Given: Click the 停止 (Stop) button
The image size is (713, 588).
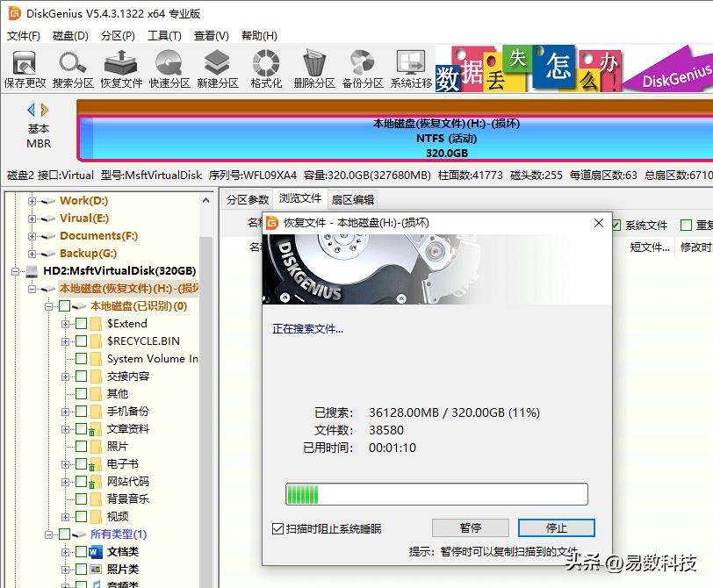Looking at the screenshot, I should 556,527.
